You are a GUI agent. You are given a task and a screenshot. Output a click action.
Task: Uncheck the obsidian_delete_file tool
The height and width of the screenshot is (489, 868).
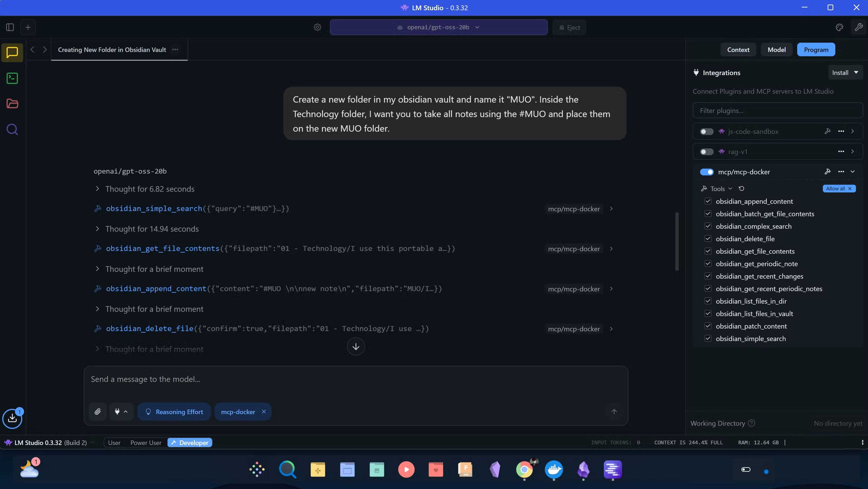point(708,238)
